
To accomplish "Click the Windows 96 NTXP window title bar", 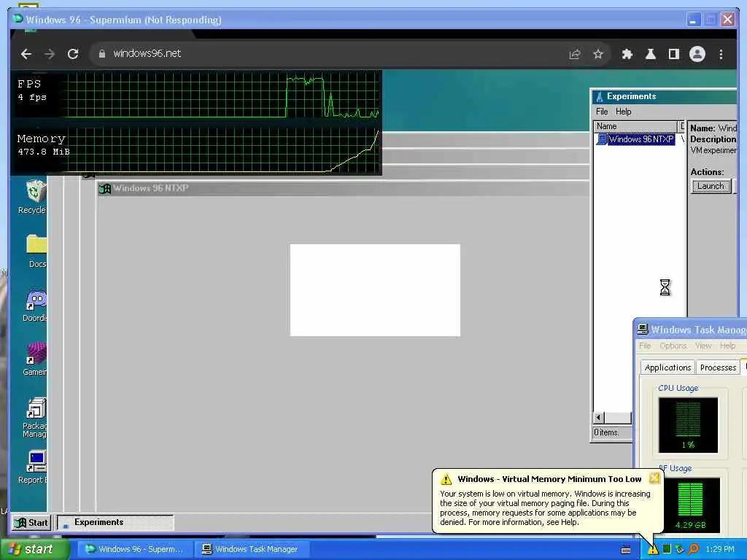I will [x=343, y=189].
